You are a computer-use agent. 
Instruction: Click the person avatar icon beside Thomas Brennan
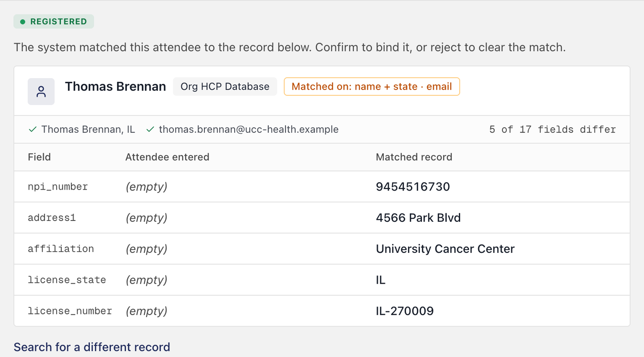click(x=41, y=91)
